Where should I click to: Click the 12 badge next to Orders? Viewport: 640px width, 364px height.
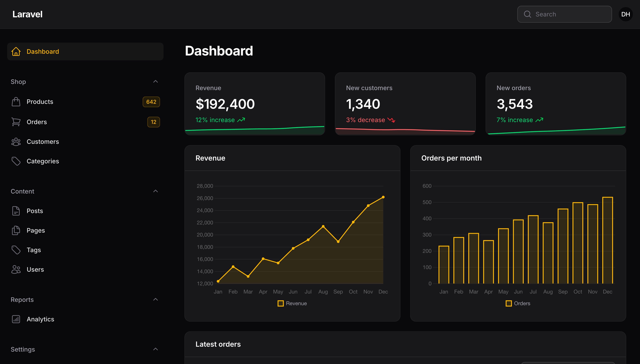click(153, 122)
